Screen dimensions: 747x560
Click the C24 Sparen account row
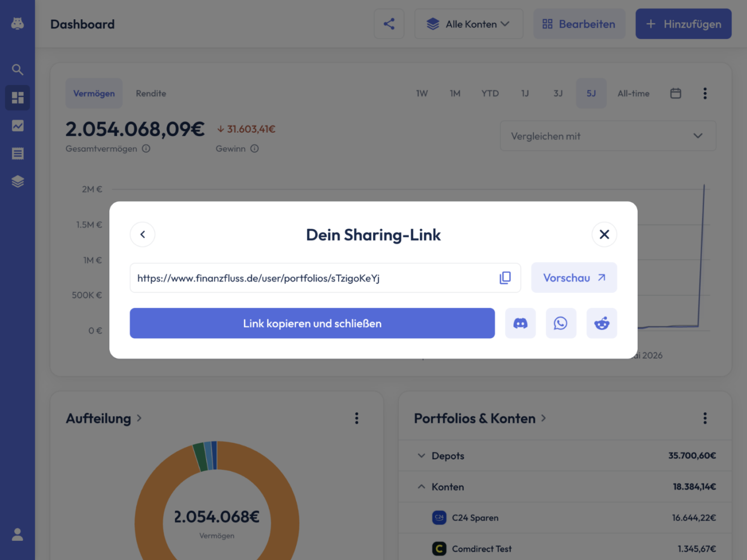tap(565, 517)
